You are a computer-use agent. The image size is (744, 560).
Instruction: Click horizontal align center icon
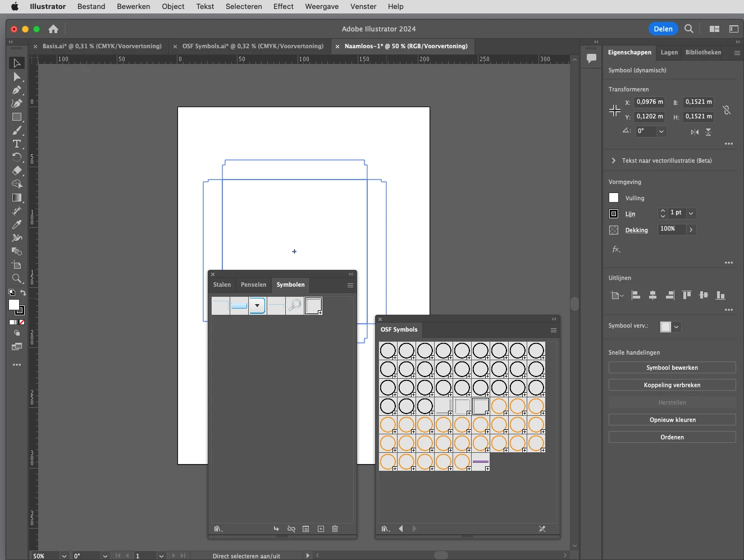point(653,295)
